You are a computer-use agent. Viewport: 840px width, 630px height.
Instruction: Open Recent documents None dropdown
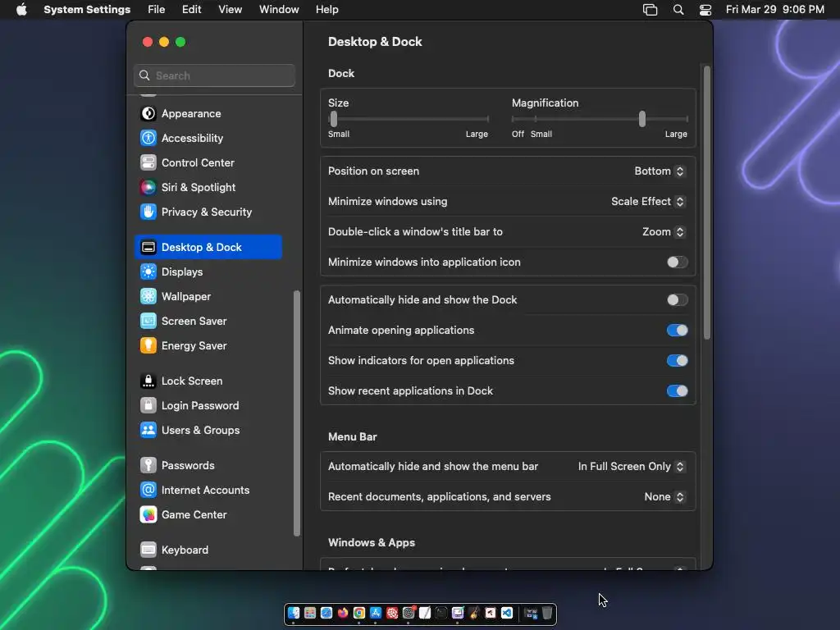[x=664, y=497]
